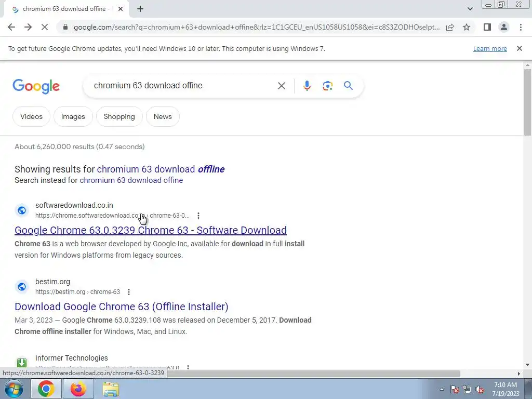Image resolution: width=532 pixels, height=399 pixels.
Task: Open the Chrome profile avatar menu
Action: (504, 27)
